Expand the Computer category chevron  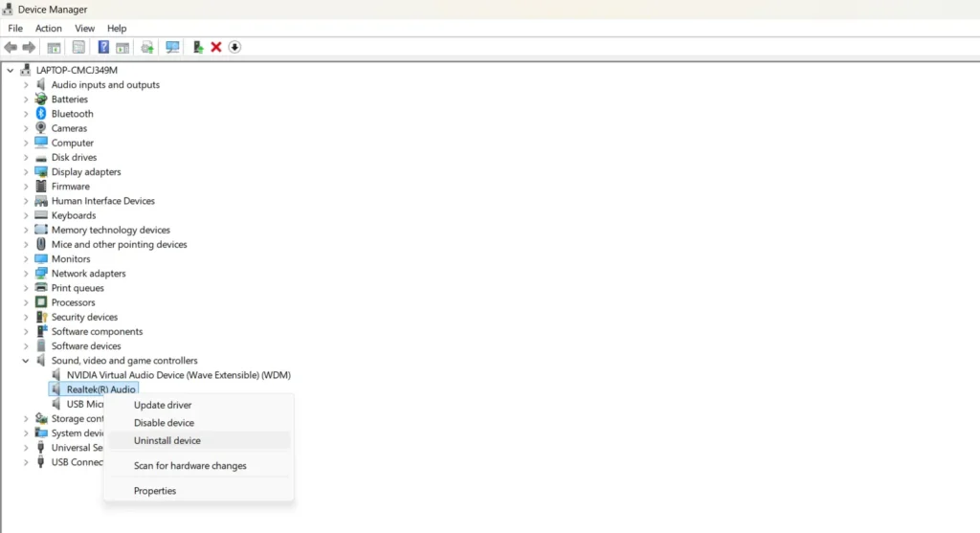26,143
